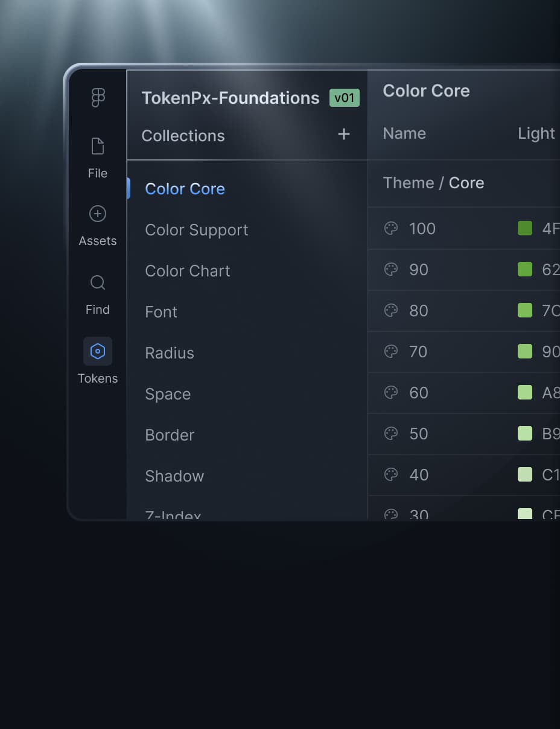Click the light green swatch for token 50
The image size is (560, 729).
pyautogui.click(x=525, y=433)
